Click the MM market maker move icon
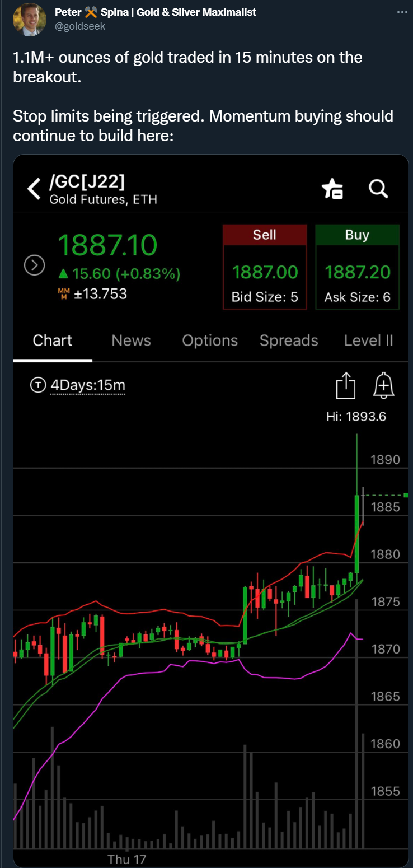This screenshot has width=413, height=868. tap(63, 293)
